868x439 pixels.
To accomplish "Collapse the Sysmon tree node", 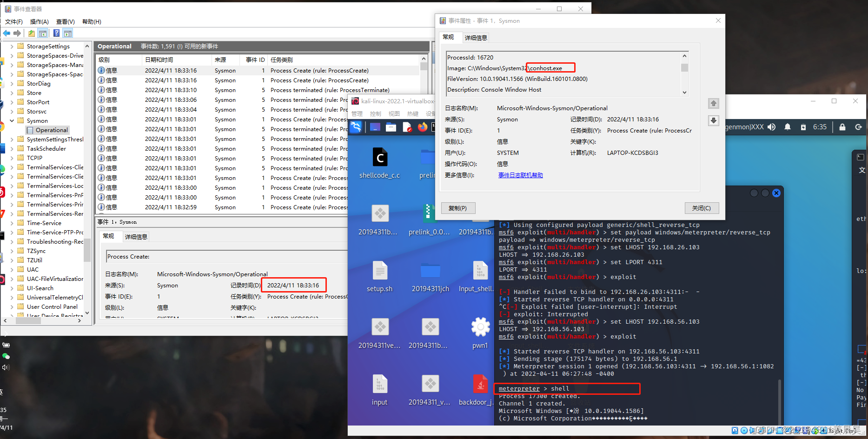I will coord(12,121).
